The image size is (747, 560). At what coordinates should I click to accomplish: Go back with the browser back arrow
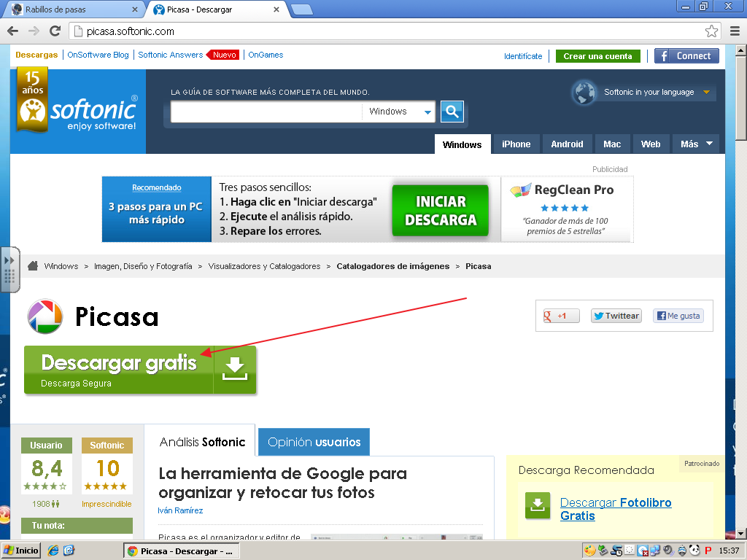click(x=13, y=31)
